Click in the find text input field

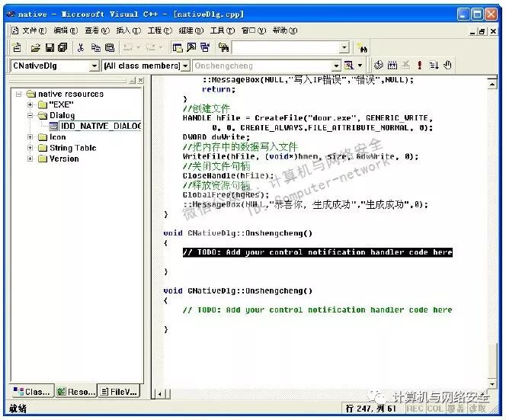coord(286,48)
